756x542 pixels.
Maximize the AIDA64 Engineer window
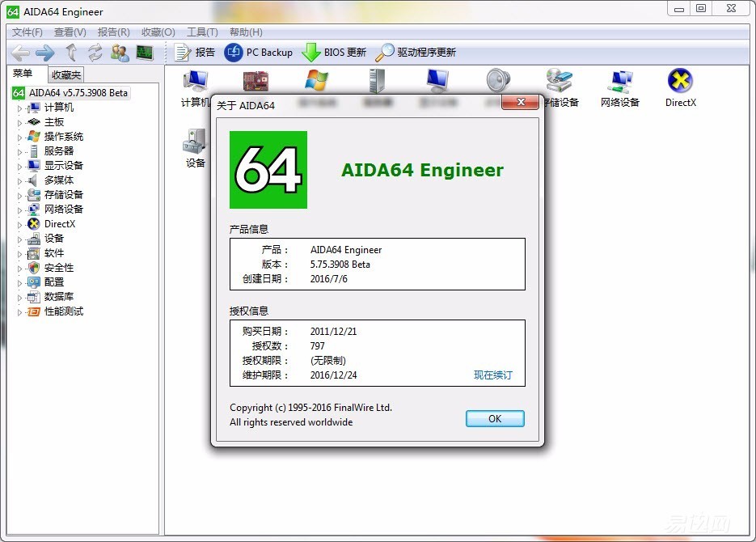(701, 9)
